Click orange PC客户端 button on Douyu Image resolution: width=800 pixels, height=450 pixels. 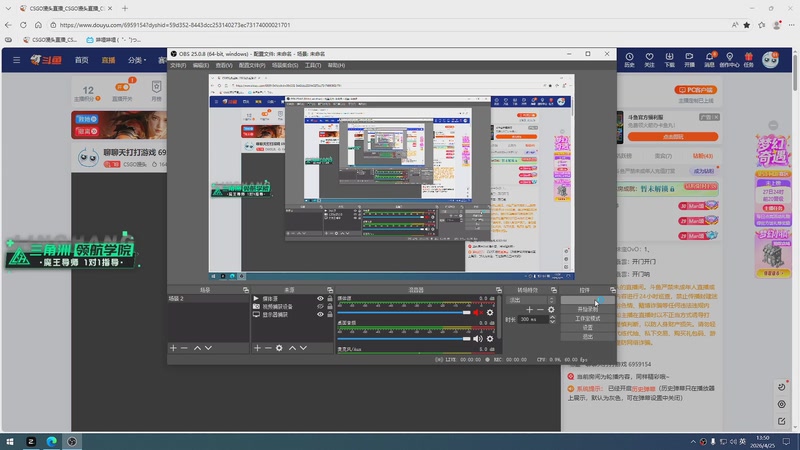tap(695, 90)
